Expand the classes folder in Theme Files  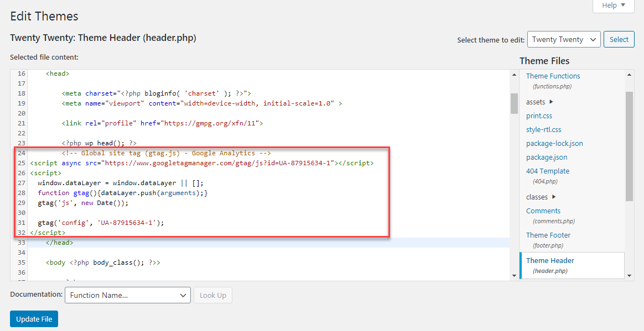click(537, 197)
